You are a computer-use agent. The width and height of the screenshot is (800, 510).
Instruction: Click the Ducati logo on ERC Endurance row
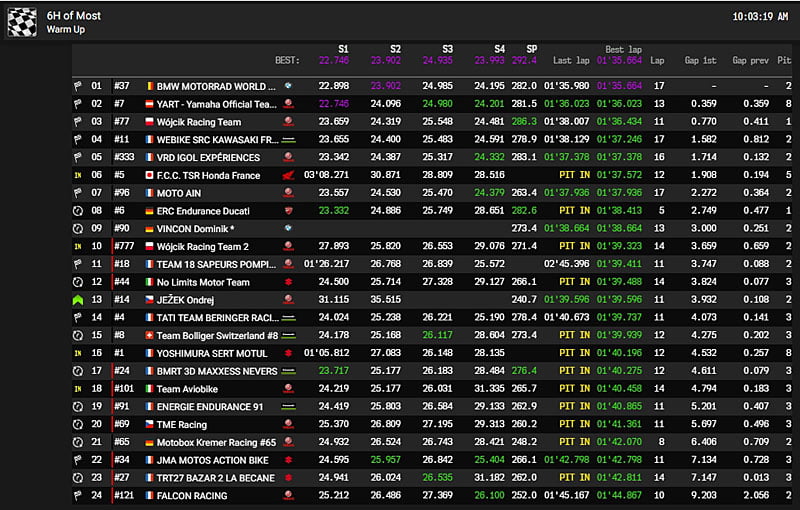click(x=288, y=211)
